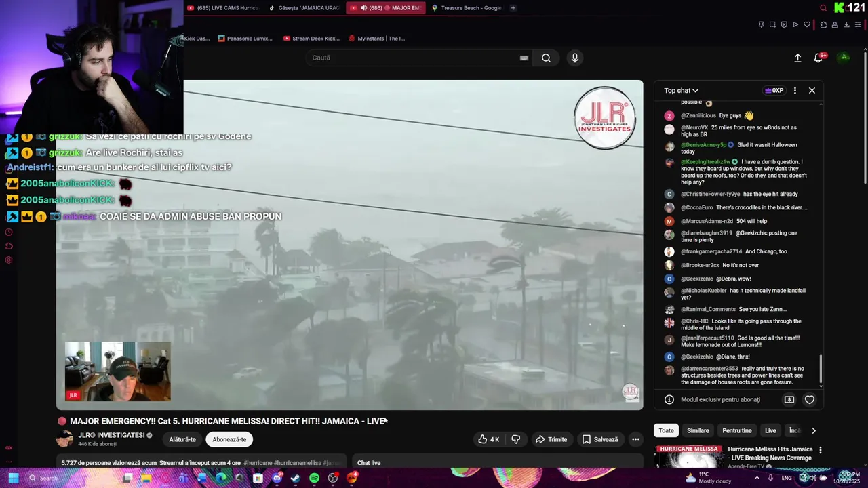The height and width of the screenshot is (488, 868).
Task: Click the browser send/flow arrow icon
Action: (795, 24)
